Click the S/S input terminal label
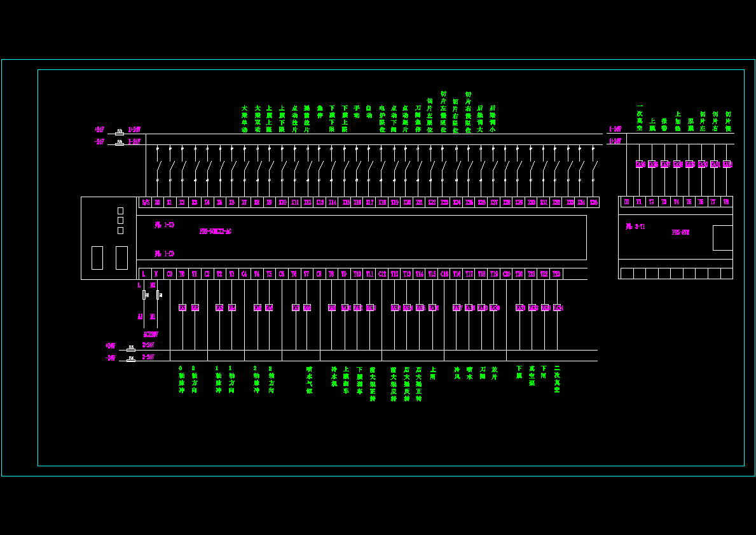 pos(146,203)
